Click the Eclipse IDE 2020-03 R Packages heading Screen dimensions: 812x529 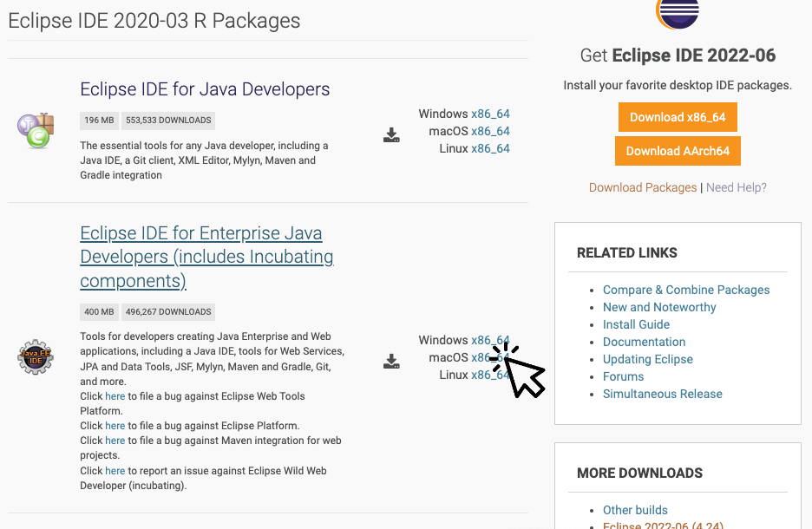click(x=154, y=21)
